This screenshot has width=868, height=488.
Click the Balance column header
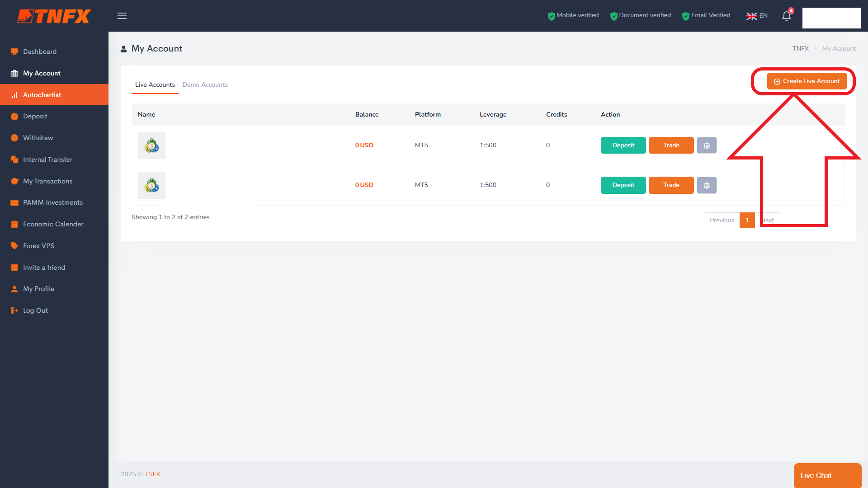point(367,115)
